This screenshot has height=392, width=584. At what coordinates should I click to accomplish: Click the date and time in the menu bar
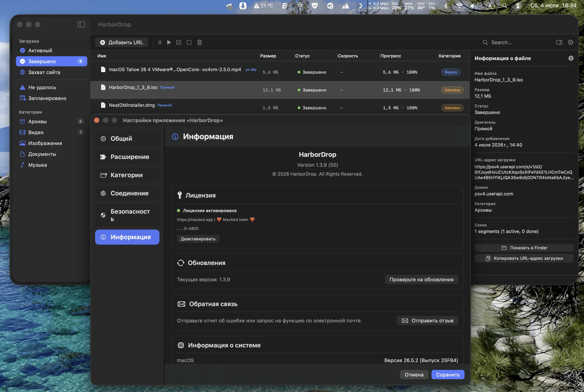coord(554,5)
